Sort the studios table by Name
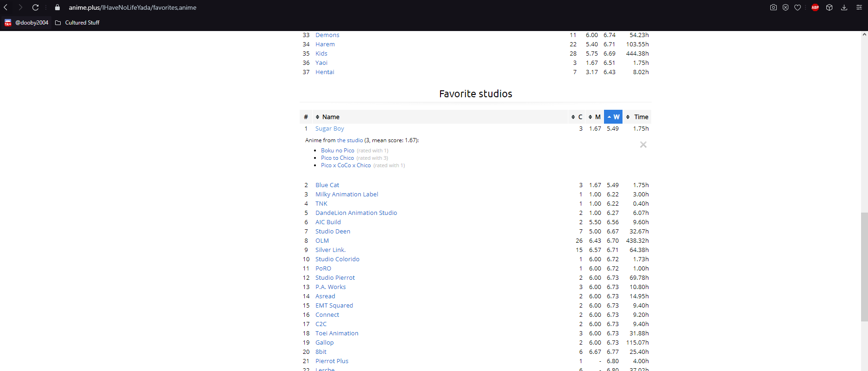 point(330,117)
